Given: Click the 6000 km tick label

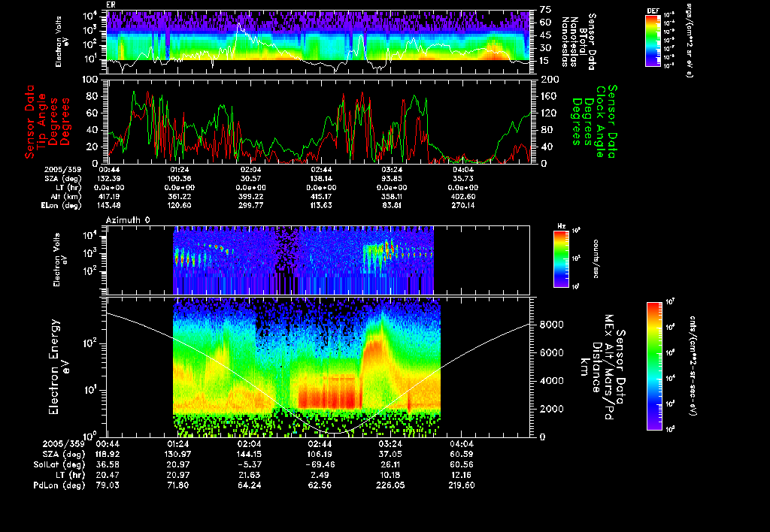Looking at the screenshot, I should [x=551, y=352].
